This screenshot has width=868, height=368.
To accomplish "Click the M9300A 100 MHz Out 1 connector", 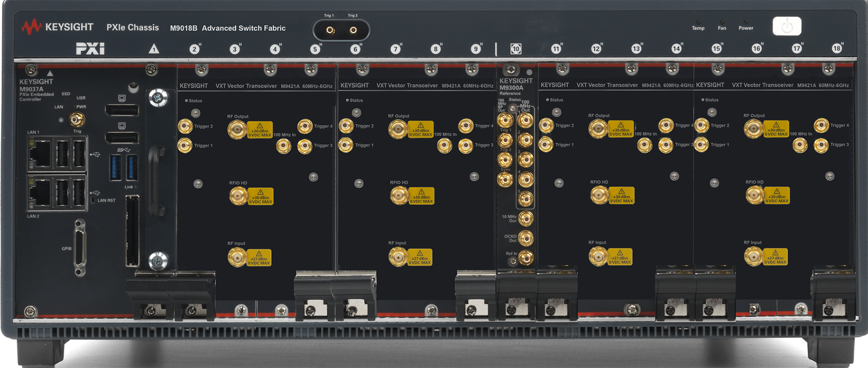I will [526, 120].
